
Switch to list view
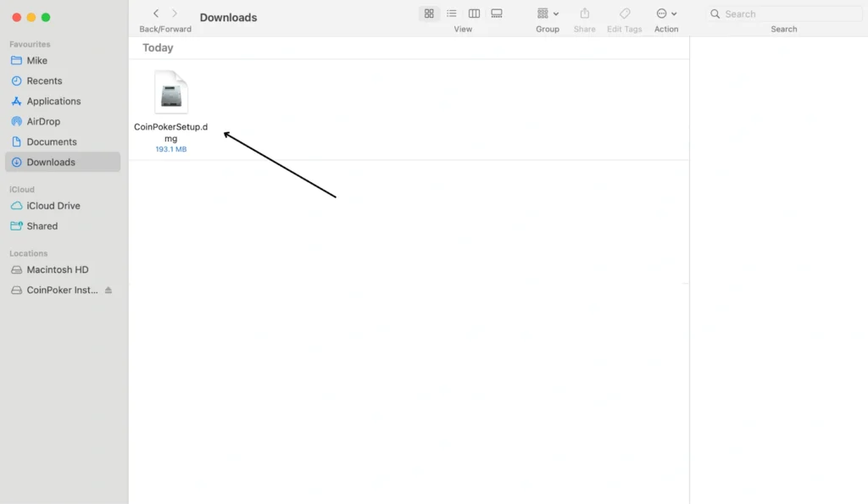pyautogui.click(x=452, y=14)
